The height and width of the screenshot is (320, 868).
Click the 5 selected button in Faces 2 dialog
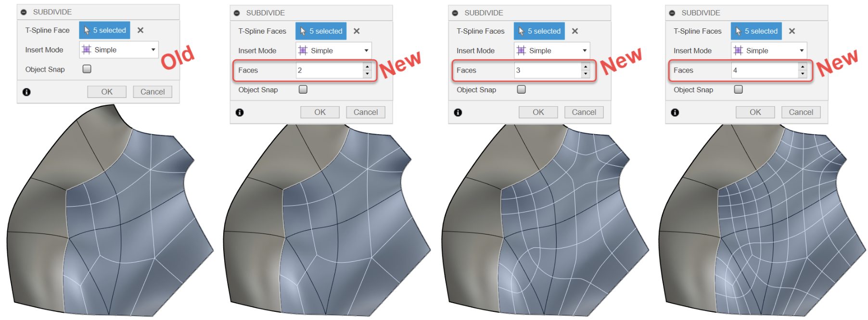(321, 31)
